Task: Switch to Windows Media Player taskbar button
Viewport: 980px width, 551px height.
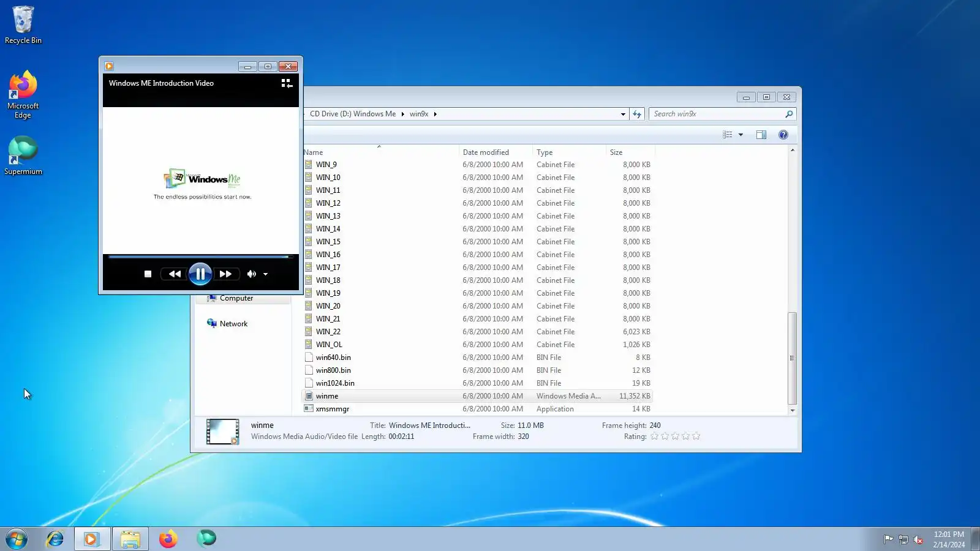Action: click(x=92, y=539)
